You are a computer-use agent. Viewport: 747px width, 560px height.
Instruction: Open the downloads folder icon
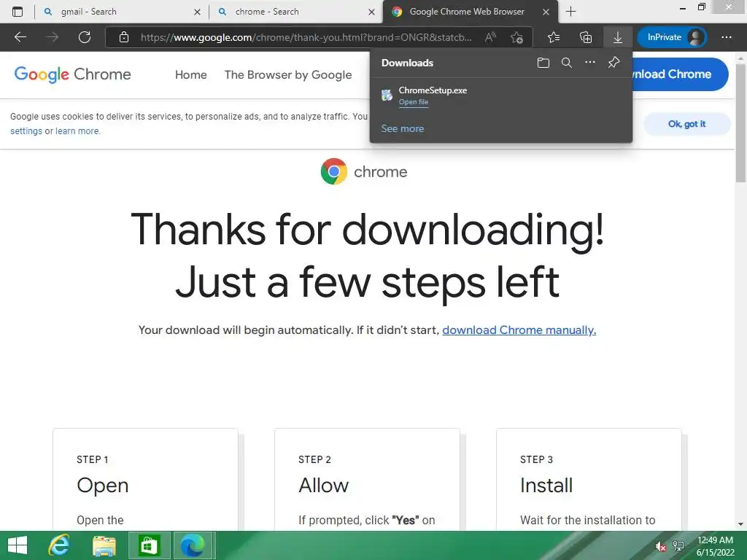(x=543, y=63)
